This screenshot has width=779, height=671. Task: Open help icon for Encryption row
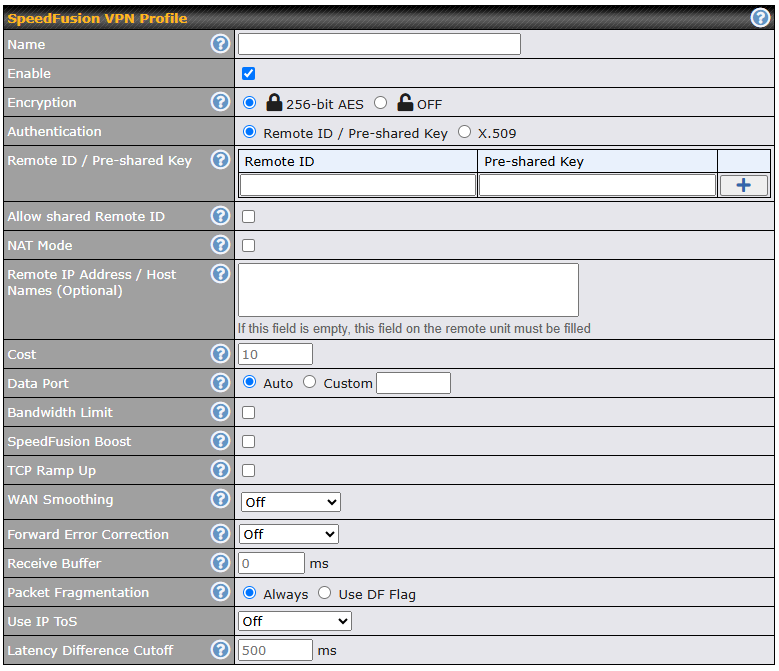click(220, 102)
